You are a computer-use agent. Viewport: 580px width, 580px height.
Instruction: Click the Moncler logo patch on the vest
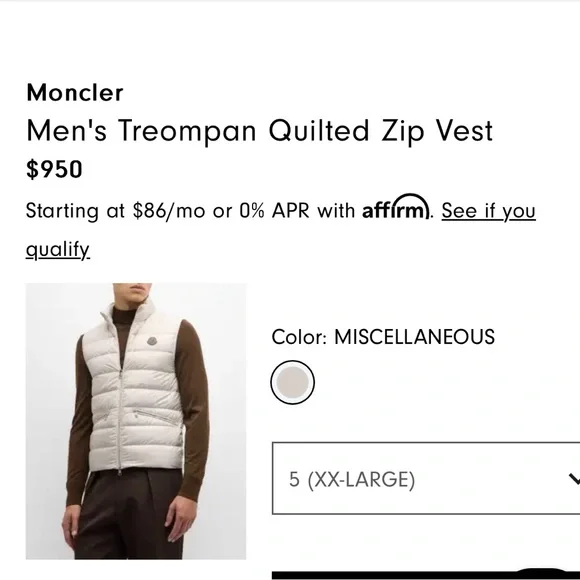pyautogui.click(x=153, y=341)
